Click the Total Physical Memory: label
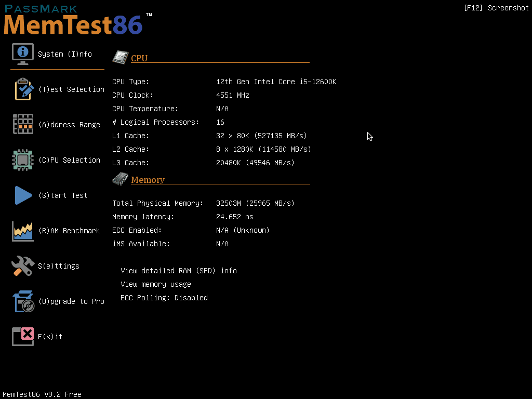This screenshot has width=532, height=399. pos(158,203)
